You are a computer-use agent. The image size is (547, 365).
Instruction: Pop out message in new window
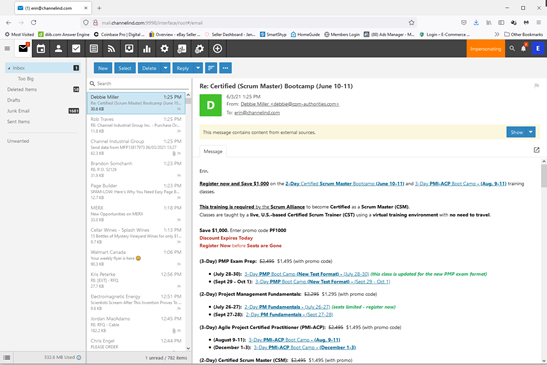pyautogui.click(x=537, y=150)
